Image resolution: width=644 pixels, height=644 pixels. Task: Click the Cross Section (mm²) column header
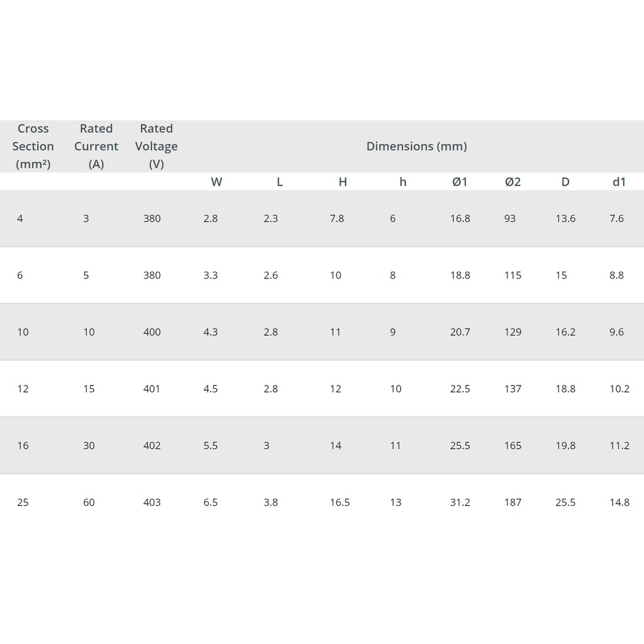tap(33, 146)
